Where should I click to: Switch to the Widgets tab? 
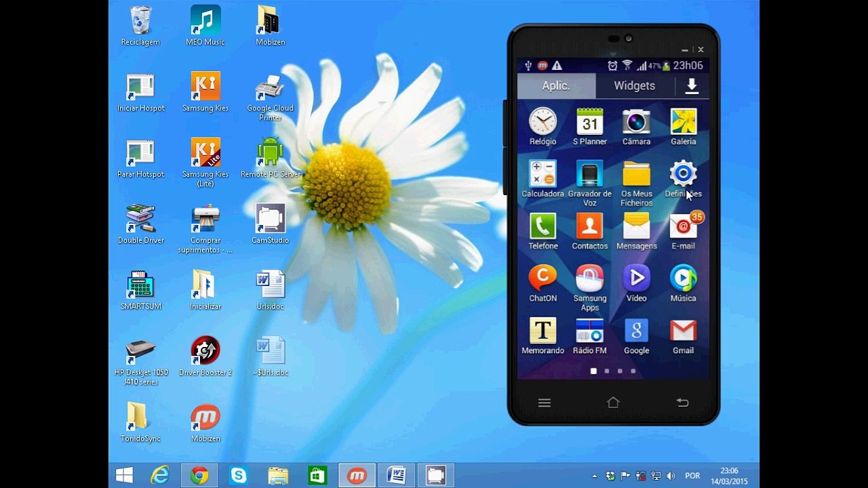(x=634, y=85)
